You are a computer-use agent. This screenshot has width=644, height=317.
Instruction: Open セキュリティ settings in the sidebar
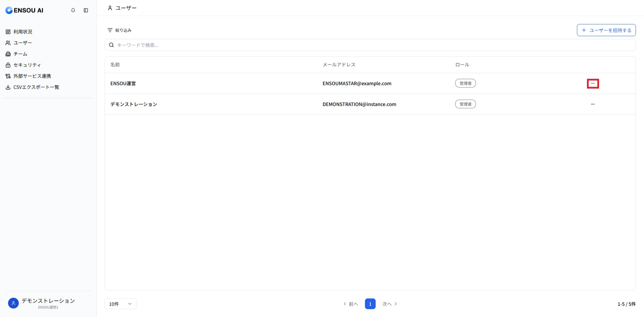pyautogui.click(x=23, y=65)
